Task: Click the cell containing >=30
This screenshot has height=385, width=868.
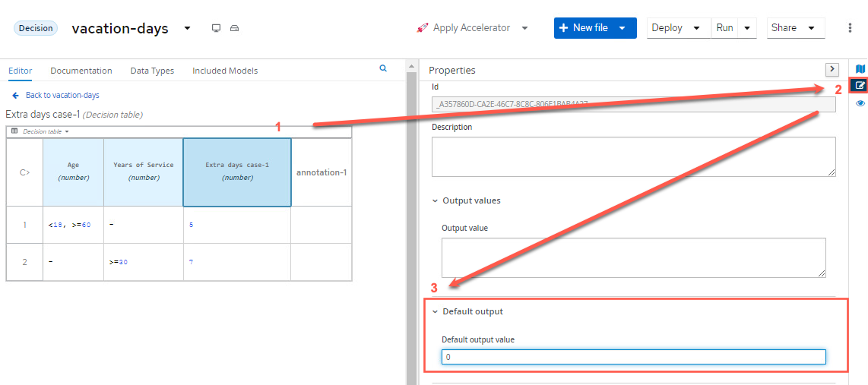Action: pos(144,262)
